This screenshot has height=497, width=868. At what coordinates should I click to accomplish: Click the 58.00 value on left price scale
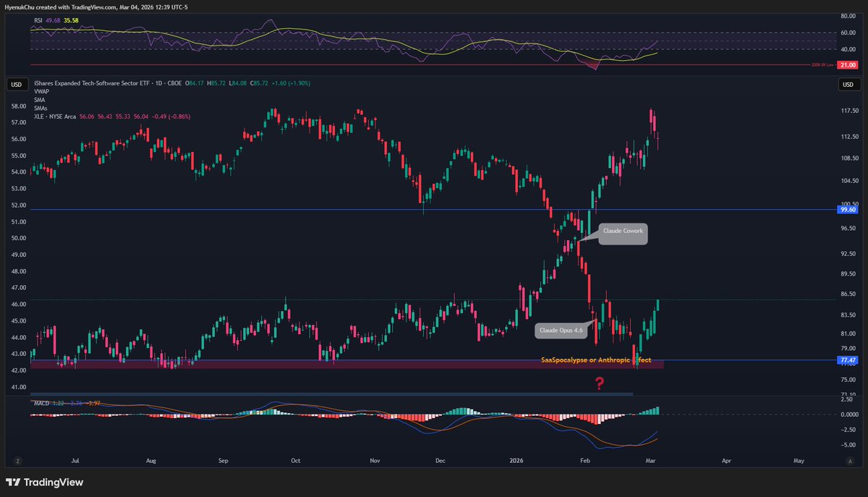click(17, 106)
